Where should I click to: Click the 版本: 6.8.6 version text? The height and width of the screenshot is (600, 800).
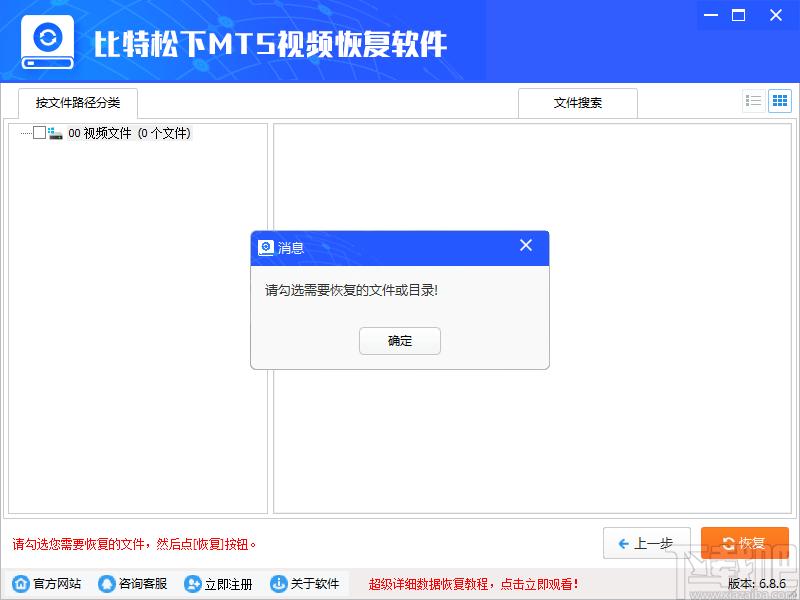coord(757,584)
